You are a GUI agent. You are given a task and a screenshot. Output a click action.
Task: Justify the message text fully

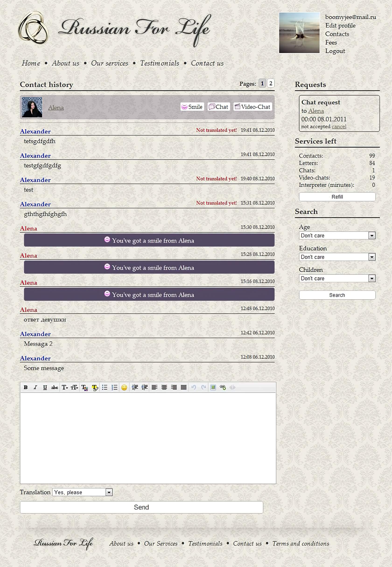(183, 387)
